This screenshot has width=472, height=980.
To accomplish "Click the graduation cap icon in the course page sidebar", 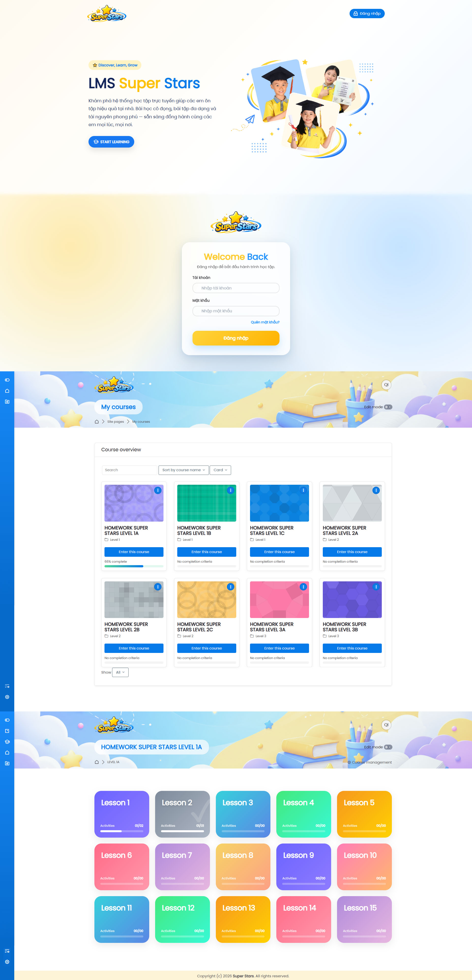I will [x=7, y=741].
